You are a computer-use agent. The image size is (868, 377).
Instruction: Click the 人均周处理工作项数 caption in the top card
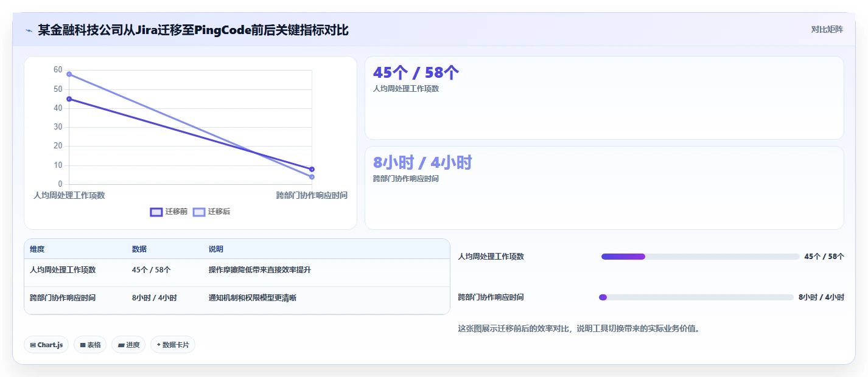(x=406, y=88)
